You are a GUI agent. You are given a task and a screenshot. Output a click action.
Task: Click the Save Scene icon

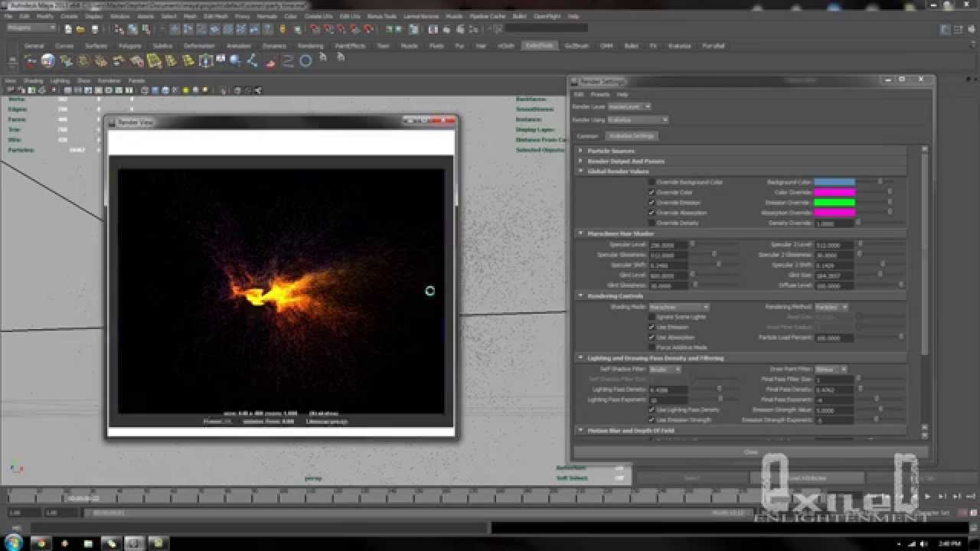[94, 29]
